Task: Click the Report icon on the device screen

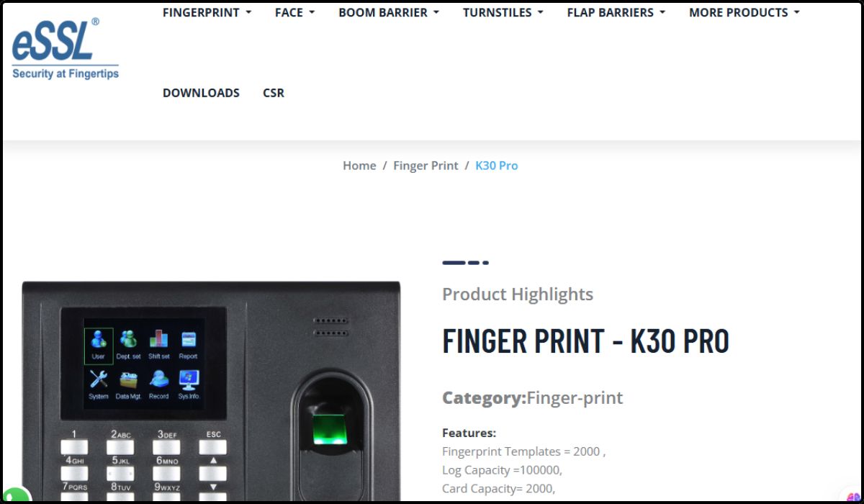Action: coord(189,346)
